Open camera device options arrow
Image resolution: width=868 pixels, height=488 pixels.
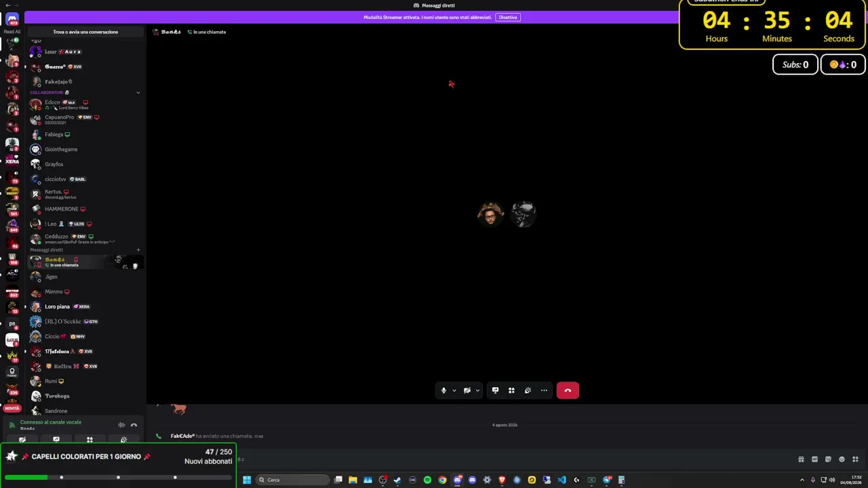pos(477,390)
